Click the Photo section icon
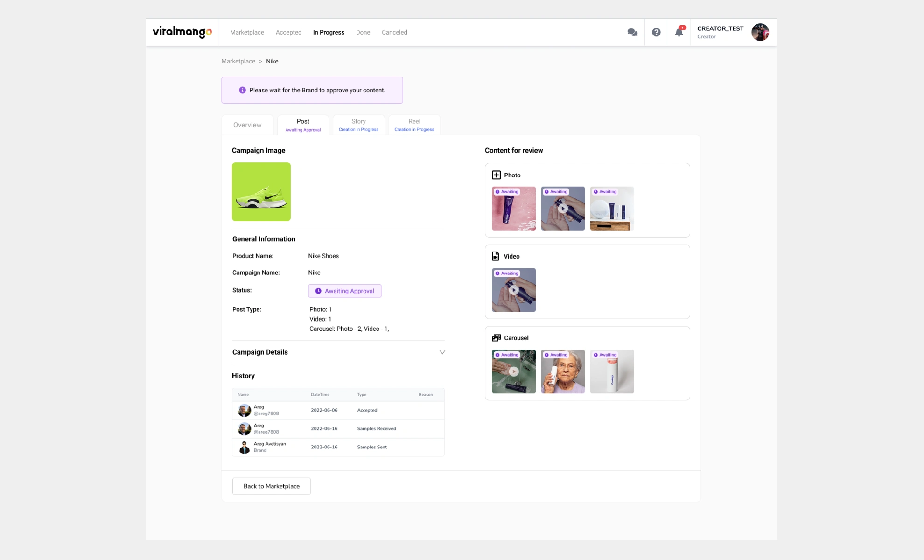The width and height of the screenshot is (924, 560). pyautogui.click(x=497, y=175)
